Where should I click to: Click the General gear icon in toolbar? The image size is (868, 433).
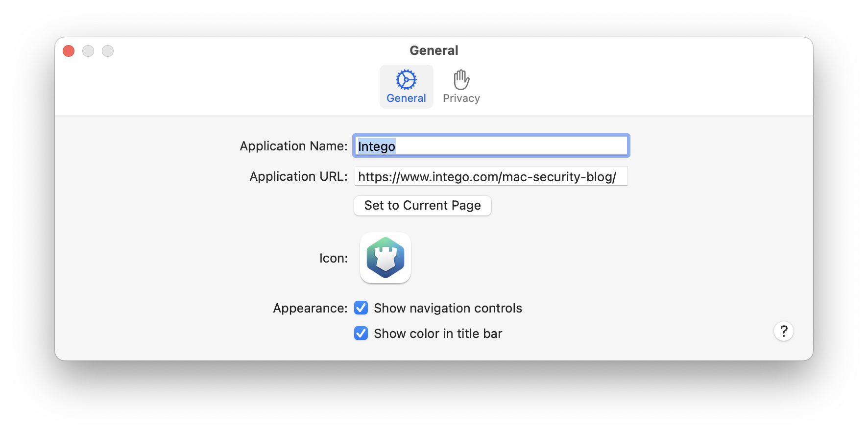[x=406, y=79]
